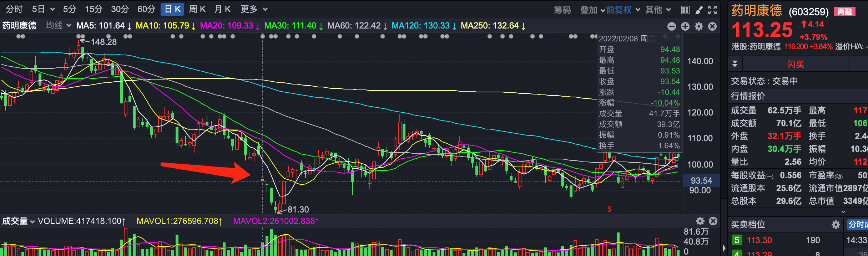Screen dimensions: 868x256
Task: Click the 闪买 quick buy button
Action: tap(796, 65)
